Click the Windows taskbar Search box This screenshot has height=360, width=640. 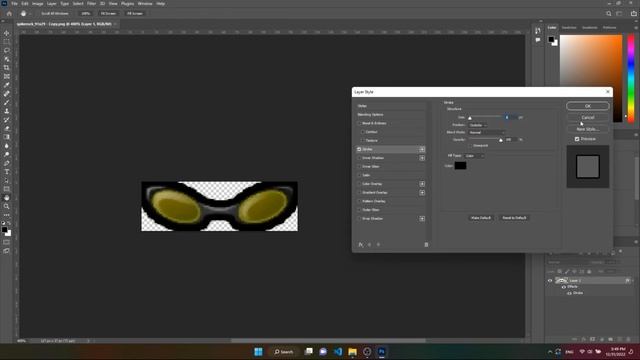[284, 351]
